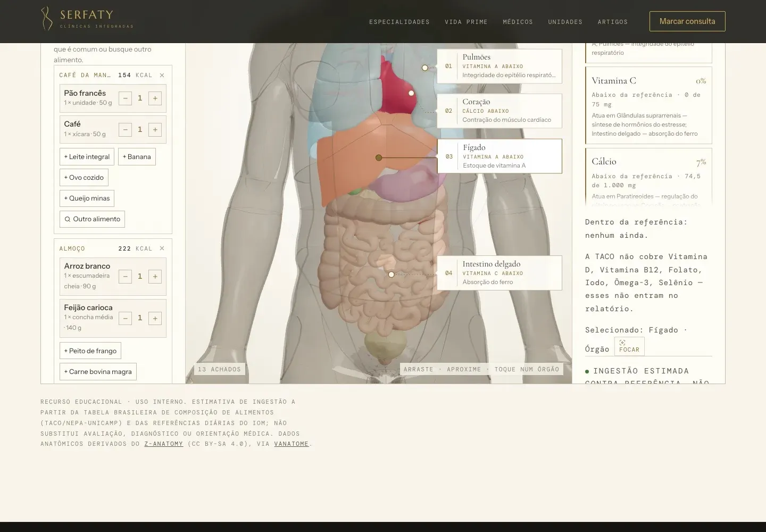Select the Pulmões finding card
Viewport: 766px width, 532px height.
pos(499,66)
